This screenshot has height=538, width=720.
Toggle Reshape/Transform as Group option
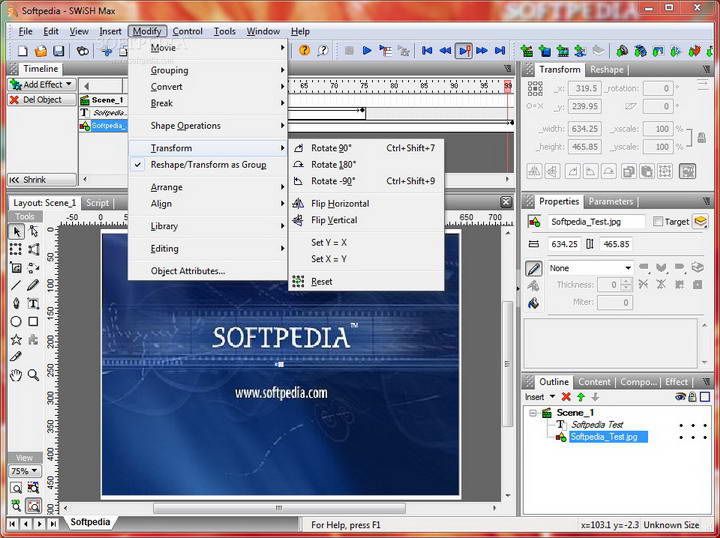click(208, 165)
